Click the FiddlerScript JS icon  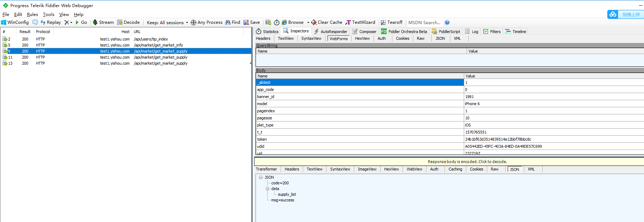tap(434, 32)
